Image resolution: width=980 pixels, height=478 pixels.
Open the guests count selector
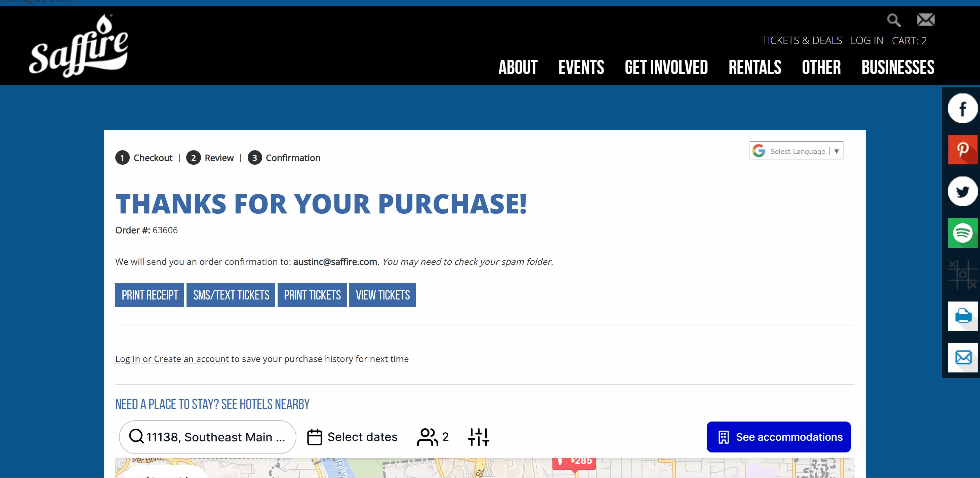(433, 437)
